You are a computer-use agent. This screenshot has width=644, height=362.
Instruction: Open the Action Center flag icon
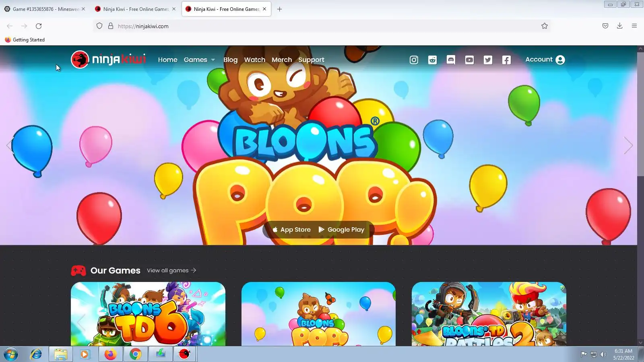tap(584, 354)
